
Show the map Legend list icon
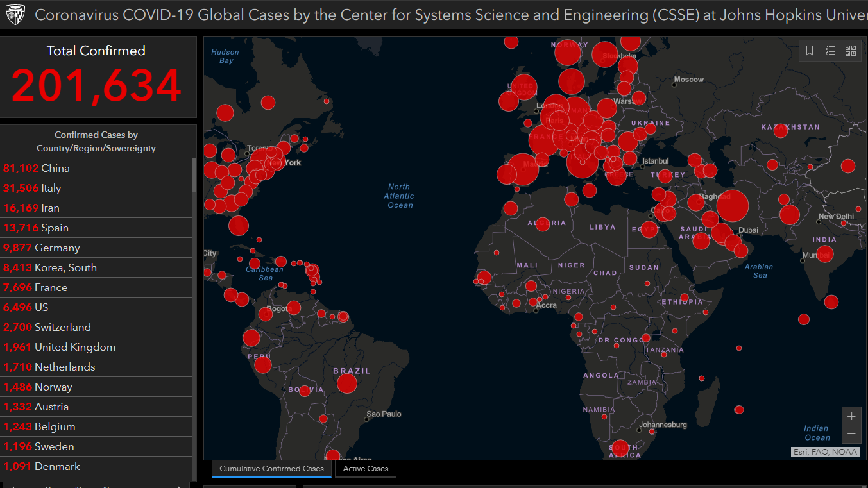pos(830,51)
